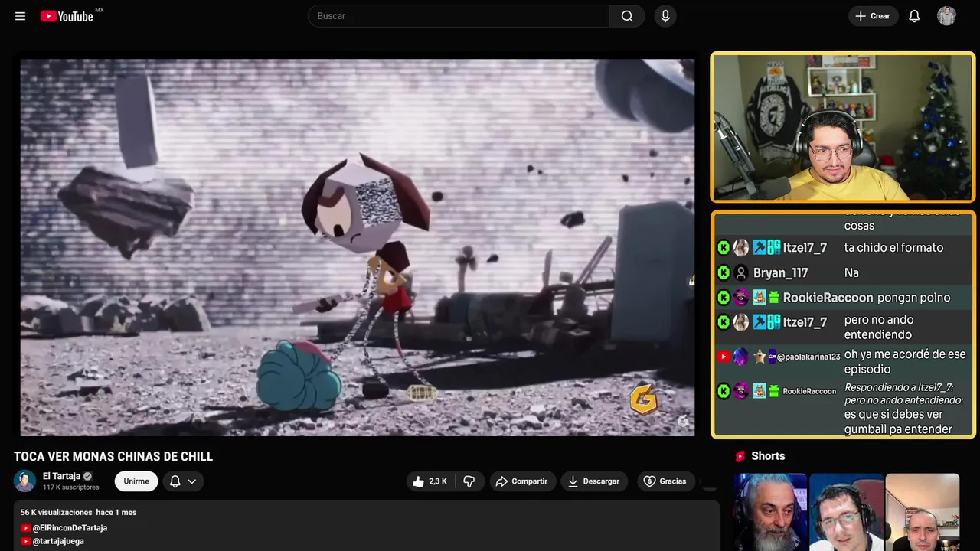This screenshot has width=980, height=551.
Task: Open El Tartaja channel avatar
Action: 24,481
